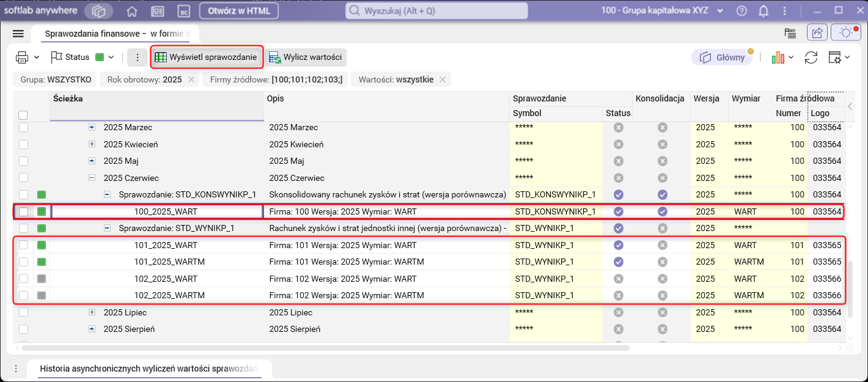This screenshot has height=382, width=868.
Task: Click the green status swatch in toolbar
Action: [100, 57]
